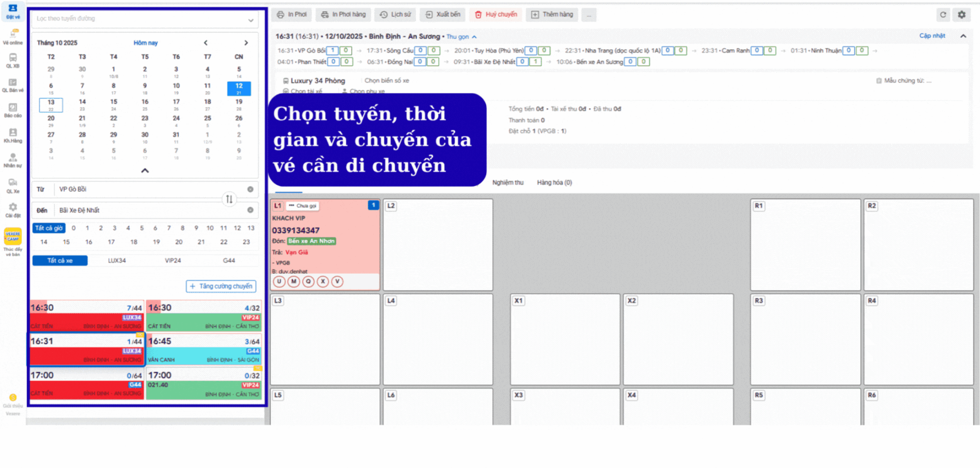Image resolution: width=980 pixels, height=468 pixels.
Task: Switch to the Hàng hóa (0) tab
Action: point(554,183)
